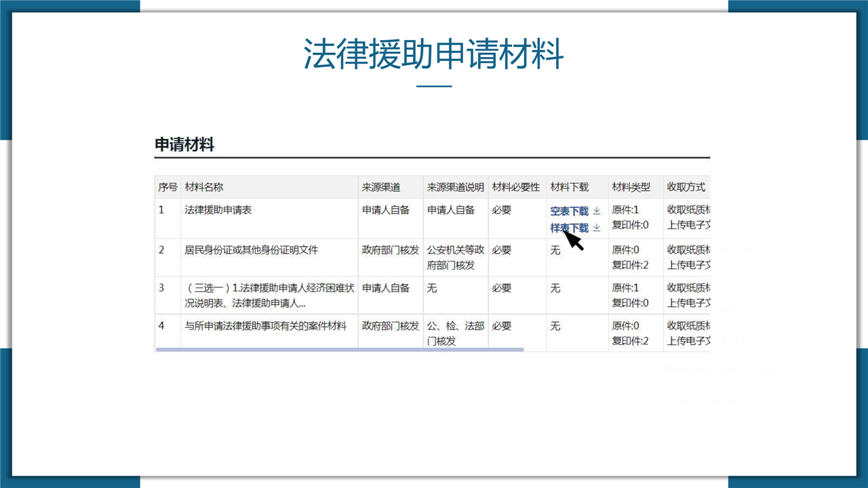This screenshot has height=488, width=868.
Task: Click the 来源渠道说明 column header
Action: 455,187
